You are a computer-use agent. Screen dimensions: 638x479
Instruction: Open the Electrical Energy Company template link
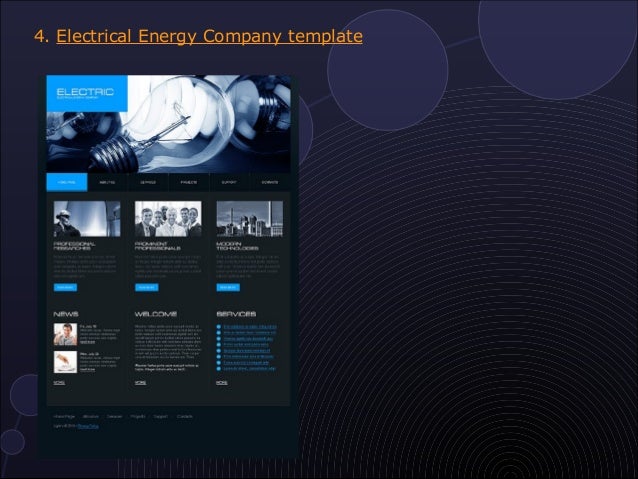tap(209, 36)
